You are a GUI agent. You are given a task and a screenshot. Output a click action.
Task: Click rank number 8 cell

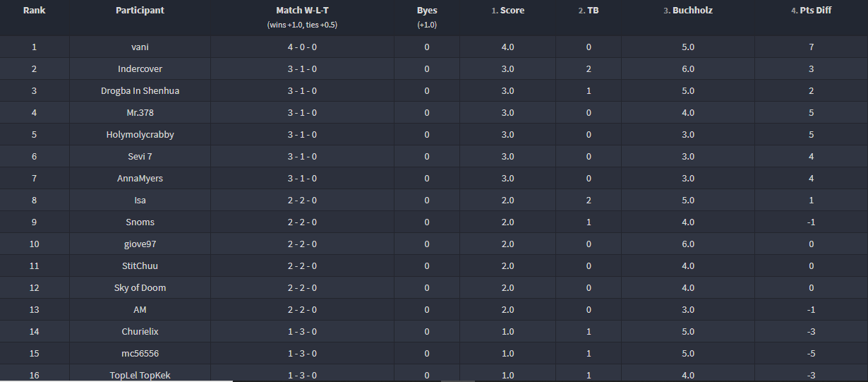click(x=34, y=201)
